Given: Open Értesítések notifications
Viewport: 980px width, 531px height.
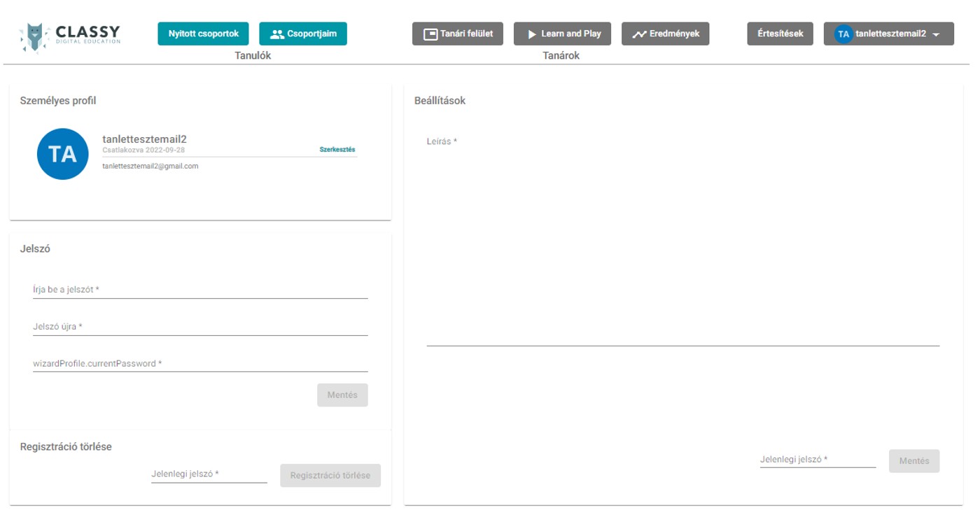Looking at the screenshot, I should click(x=780, y=34).
